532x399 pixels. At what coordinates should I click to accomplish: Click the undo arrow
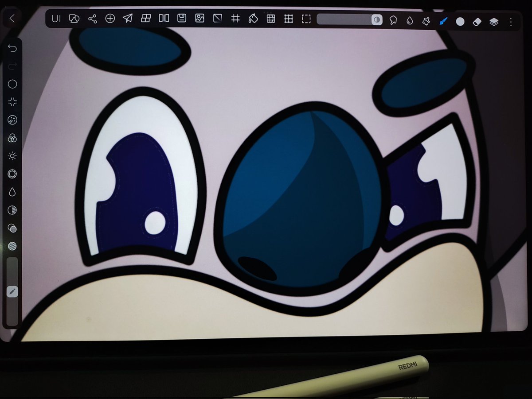click(12, 48)
